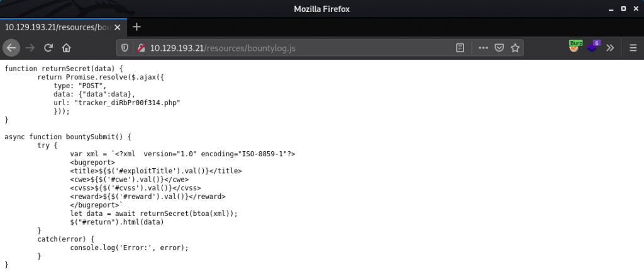Go back to the previous page
644x274 pixels.
(x=13, y=47)
